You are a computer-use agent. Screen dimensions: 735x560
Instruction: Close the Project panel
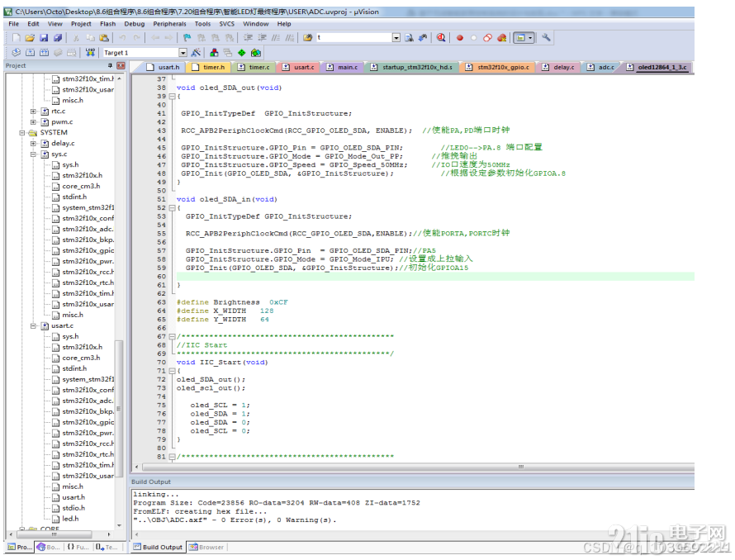pyautogui.click(x=121, y=65)
